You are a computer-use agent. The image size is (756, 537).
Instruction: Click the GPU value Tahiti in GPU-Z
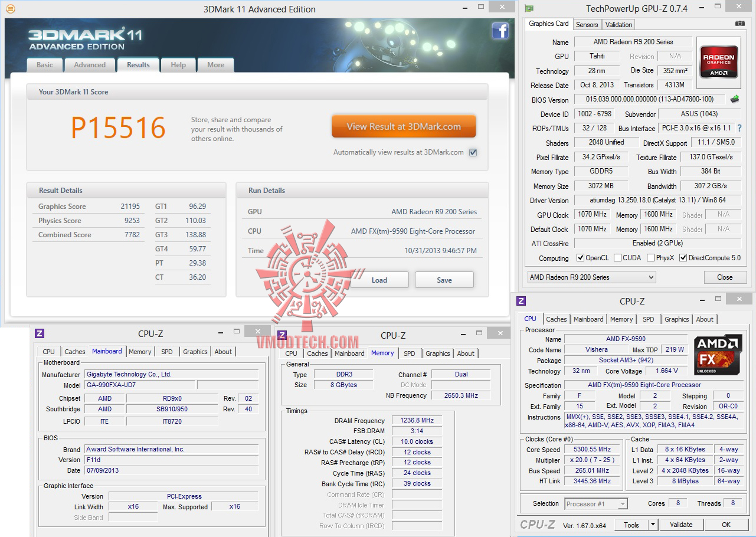click(597, 56)
